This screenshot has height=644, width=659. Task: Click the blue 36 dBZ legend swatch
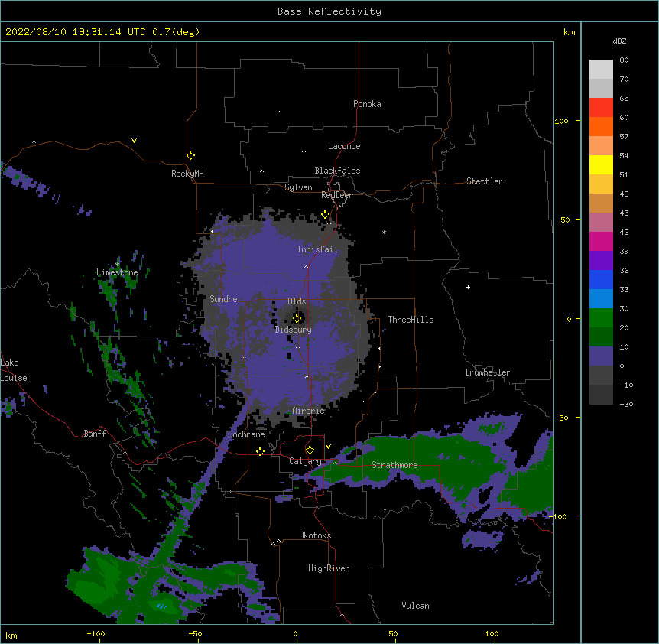tap(601, 279)
